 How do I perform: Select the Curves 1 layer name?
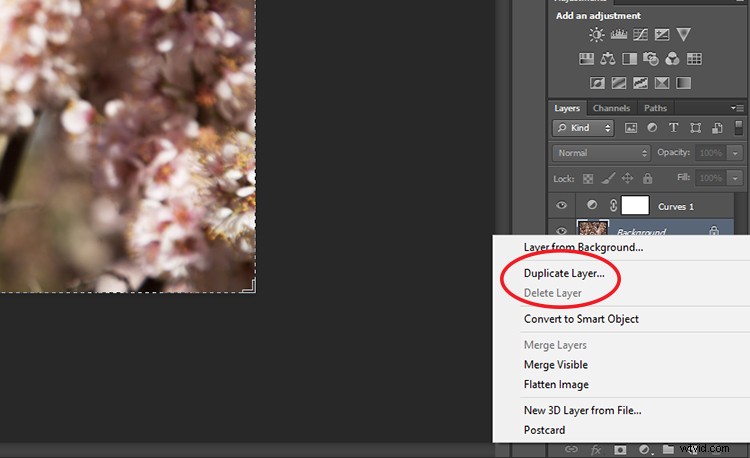pos(675,207)
